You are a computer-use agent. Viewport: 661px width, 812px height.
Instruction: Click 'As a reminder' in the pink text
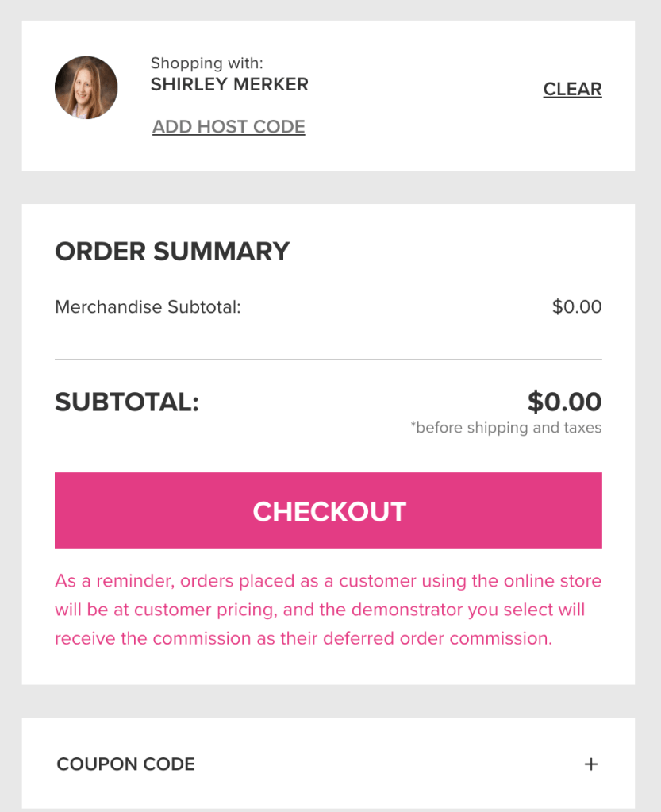click(113, 581)
